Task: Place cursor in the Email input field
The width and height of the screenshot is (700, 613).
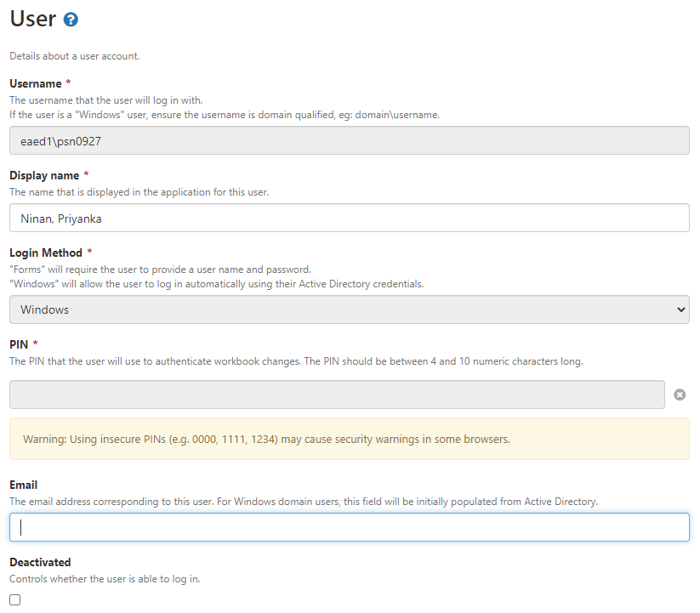Action: 349,527
